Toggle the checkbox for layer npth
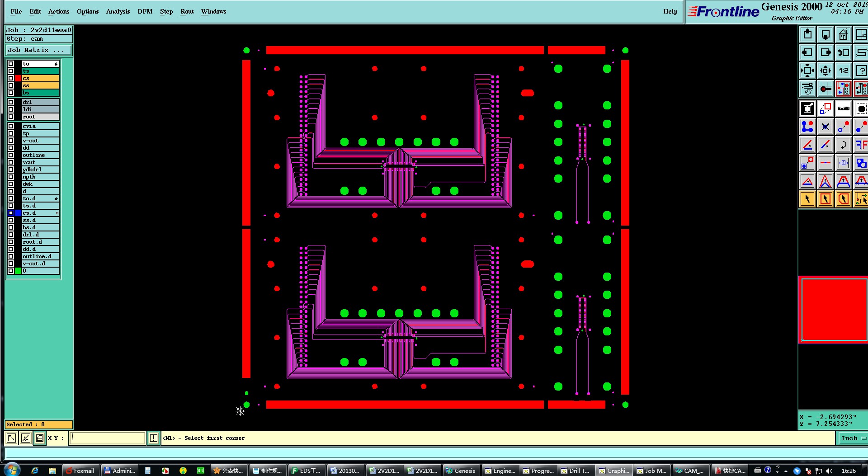The width and height of the screenshot is (868, 476). [x=11, y=177]
